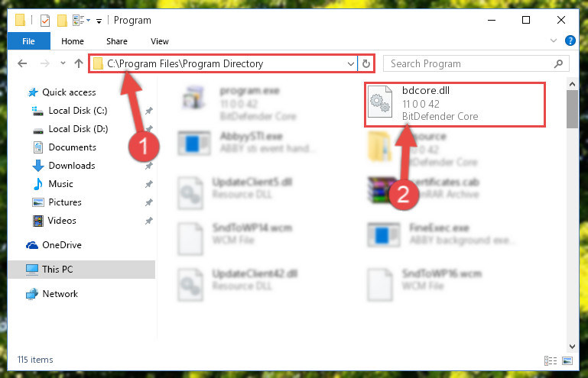This screenshot has height=378, width=588.
Task: Expand the ribbon with the chevron
Action: 553,40
